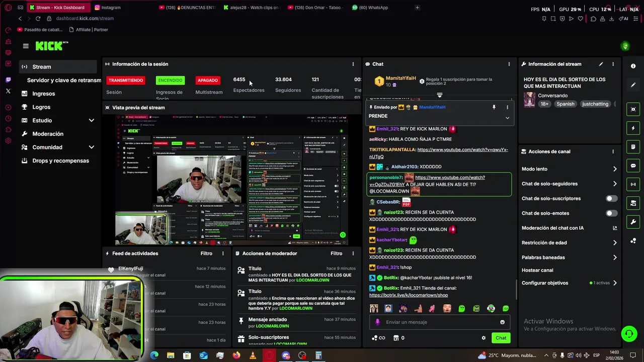Open Información de la sesión three-dot menu
The height and width of the screenshot is (362, 644).
(x=353, y=64)
